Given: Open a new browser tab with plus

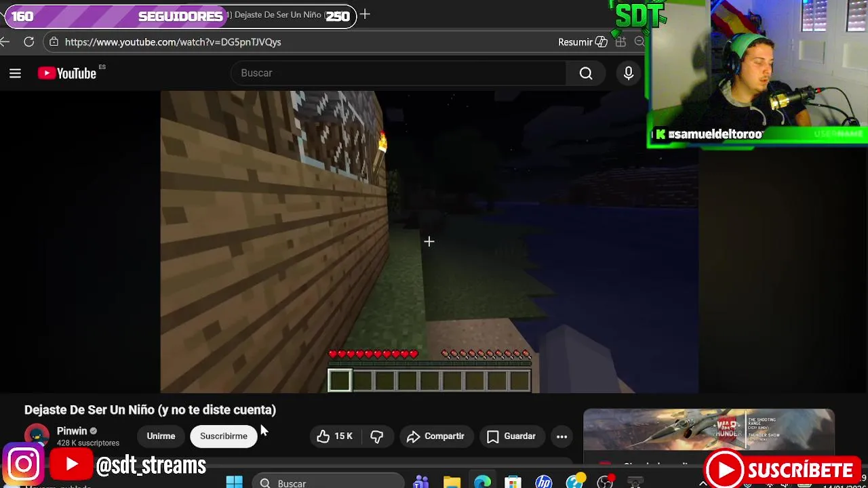Looking at the screenshot, I should pyautogui.click(x=365, y=14).
